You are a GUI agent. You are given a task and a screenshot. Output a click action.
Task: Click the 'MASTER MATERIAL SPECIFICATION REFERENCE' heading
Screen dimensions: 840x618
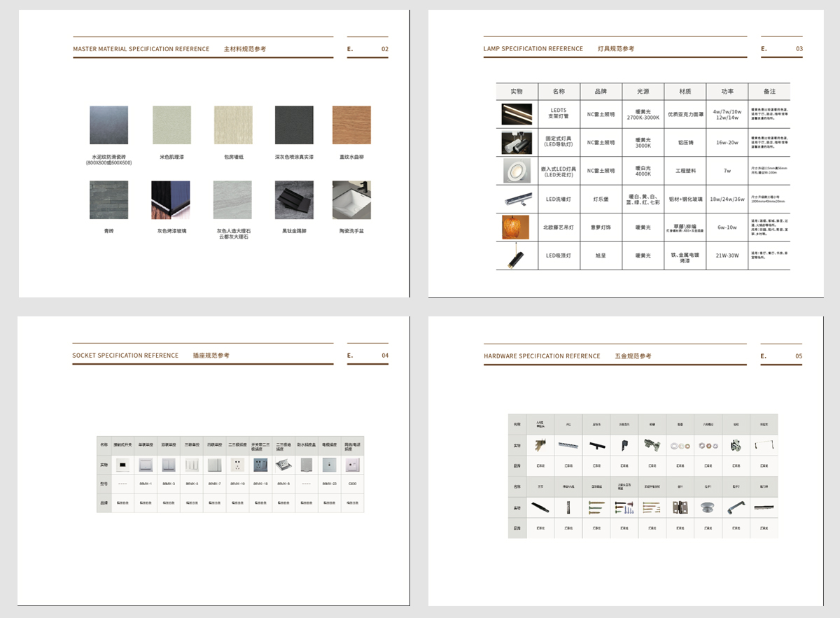[x=141, y=49]
